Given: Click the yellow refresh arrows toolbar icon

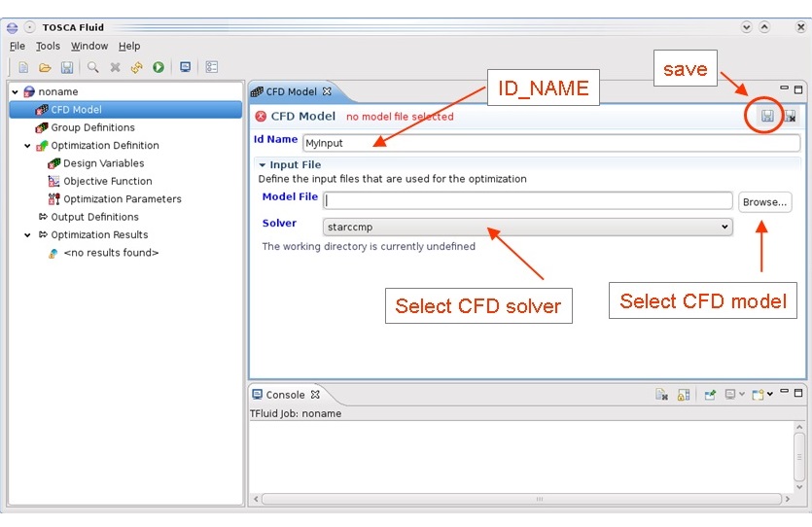Looking at the screenshot, I should click(137, 67).
